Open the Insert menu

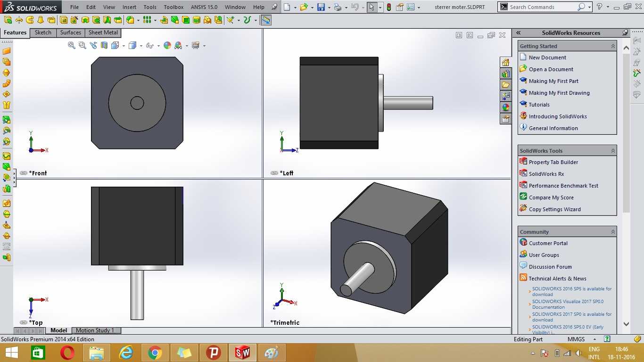129,7
